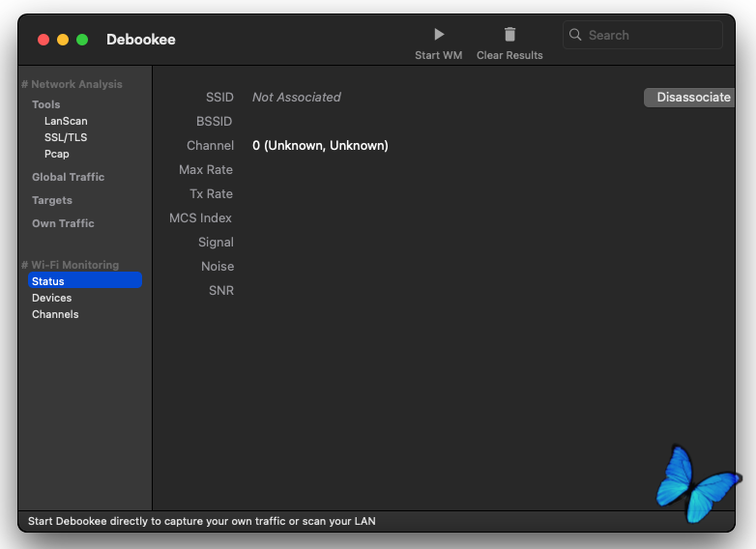The width and height of the screenshot is (756, 549).
Task: Expand the Tools group header
Action: [46, 104]
